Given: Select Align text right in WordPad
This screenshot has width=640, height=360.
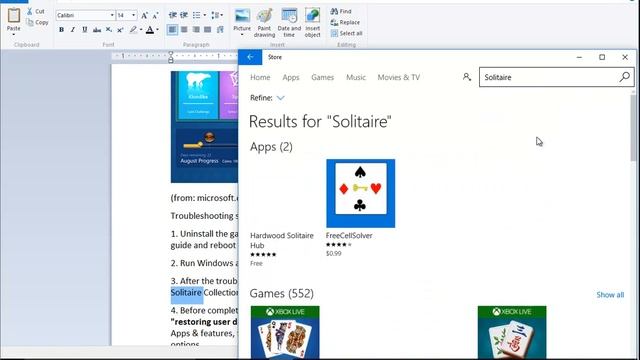Looking at the screenshot, I should [196, 29].
